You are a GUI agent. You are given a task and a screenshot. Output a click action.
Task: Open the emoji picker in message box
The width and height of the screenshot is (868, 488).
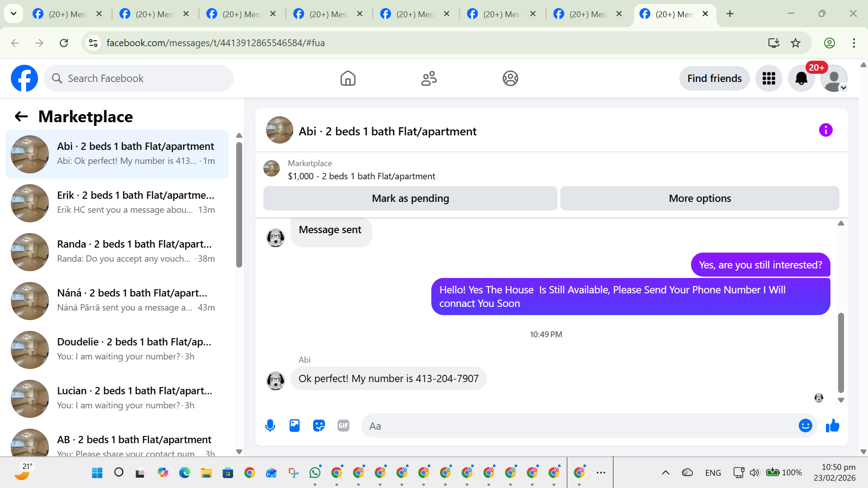[x=805, y=426]
